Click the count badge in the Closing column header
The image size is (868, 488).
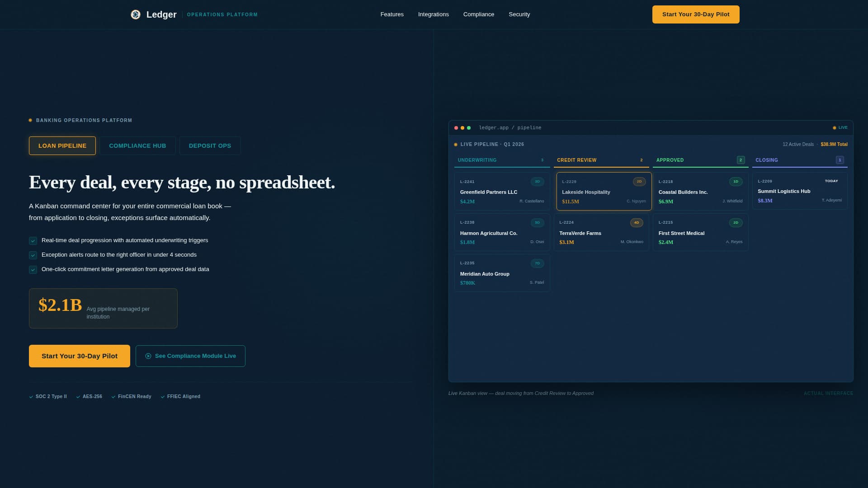(840, 160)
